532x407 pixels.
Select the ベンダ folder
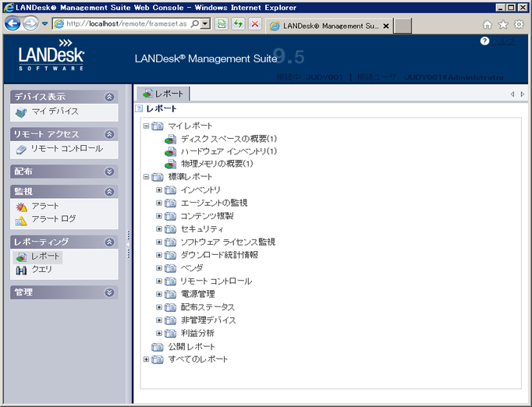pyautogui.click(x=192, y=268)
